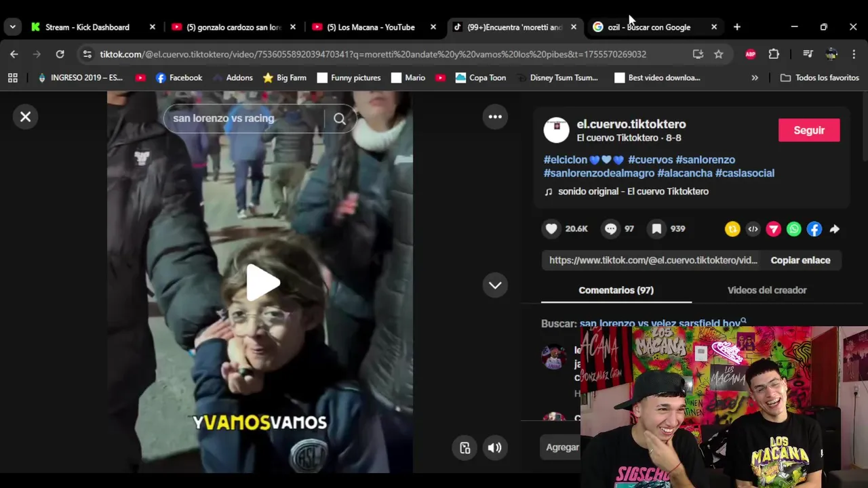
Task: Open the apps grid shortcut
Action: click(x=12, y=78)
